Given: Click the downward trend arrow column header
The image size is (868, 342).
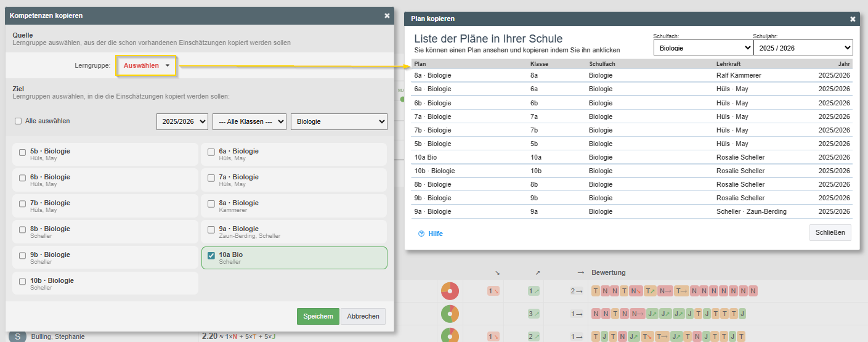Looking at the screenshot, I should point(497,272).
